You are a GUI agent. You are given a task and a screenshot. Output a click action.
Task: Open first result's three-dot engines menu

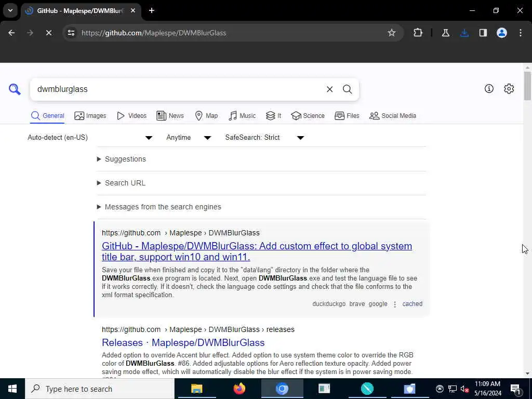click(x=395, y=304)
